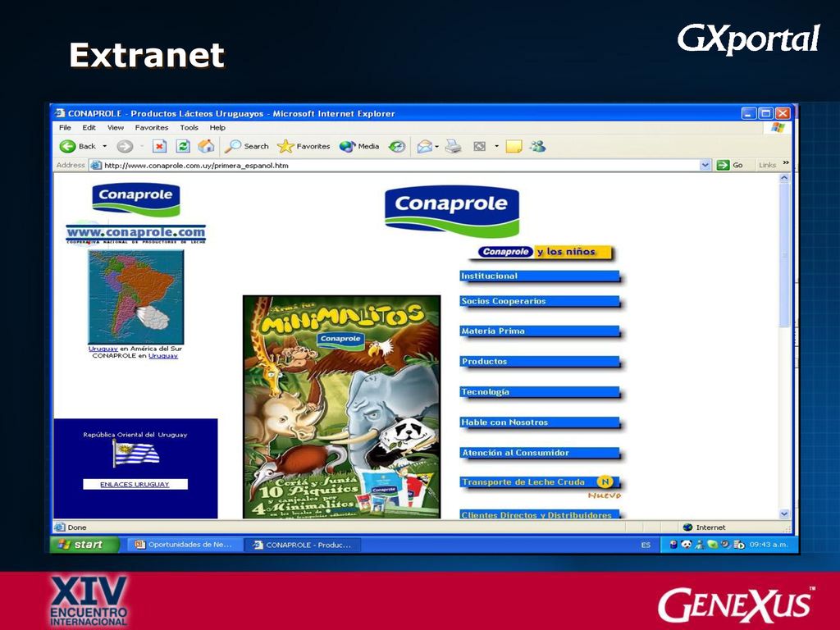Open the Messenger people icon
The image size is (840, 630).
click(537, 146)
